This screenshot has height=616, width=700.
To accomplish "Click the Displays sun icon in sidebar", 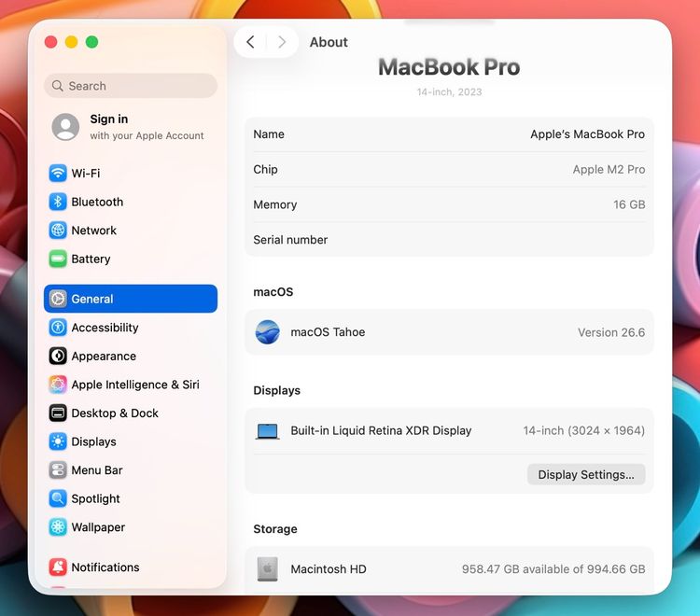I will (x=58, y=441).
